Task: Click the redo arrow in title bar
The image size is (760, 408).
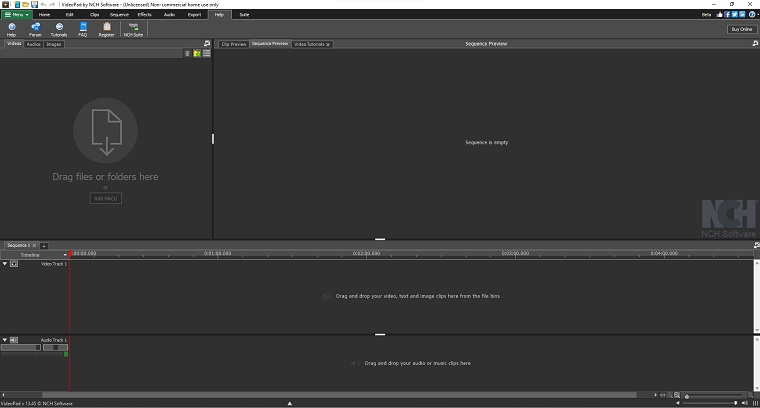Action: [x=52, y=4]
